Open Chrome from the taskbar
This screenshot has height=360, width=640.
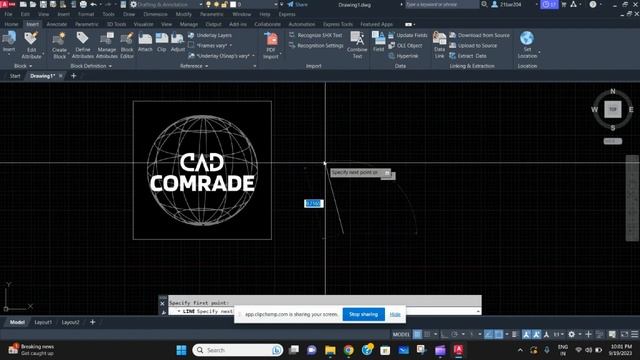point(349,350)
